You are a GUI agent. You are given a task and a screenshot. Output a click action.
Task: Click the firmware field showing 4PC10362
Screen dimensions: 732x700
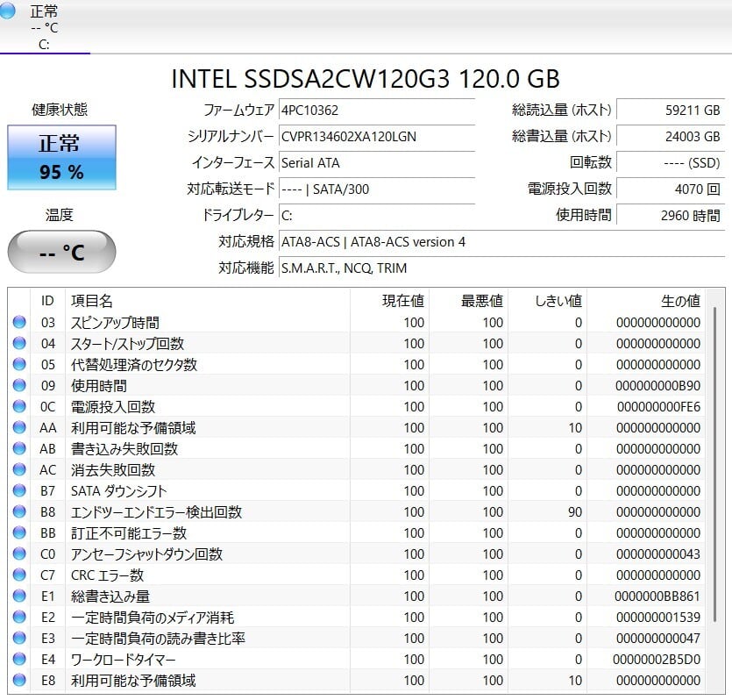376,111
